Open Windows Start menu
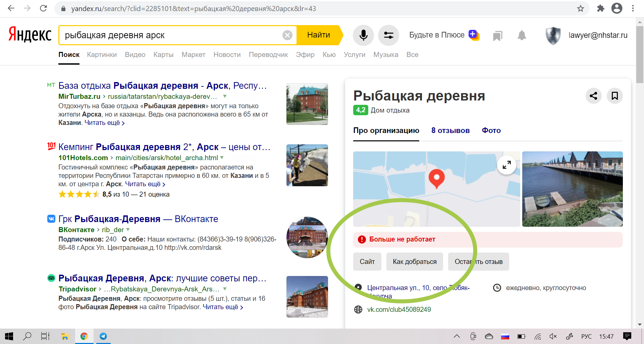This screenshot has height=344, width=644. [x=9, y=336]
